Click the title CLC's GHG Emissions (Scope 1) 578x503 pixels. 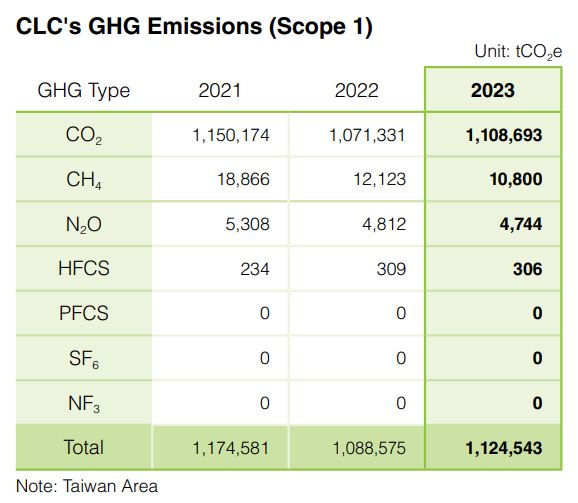[x=194, y=27]
